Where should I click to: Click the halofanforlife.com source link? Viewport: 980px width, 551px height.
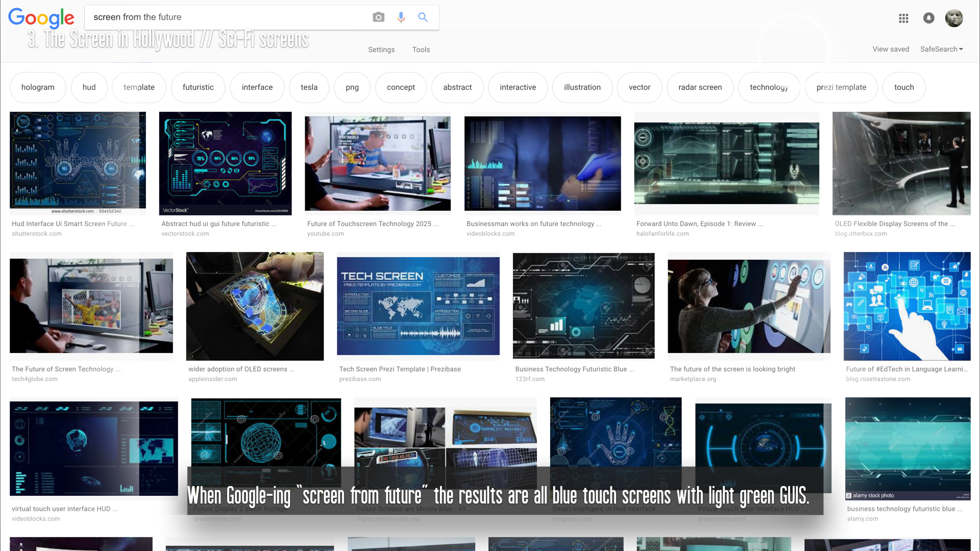[663, 234]
